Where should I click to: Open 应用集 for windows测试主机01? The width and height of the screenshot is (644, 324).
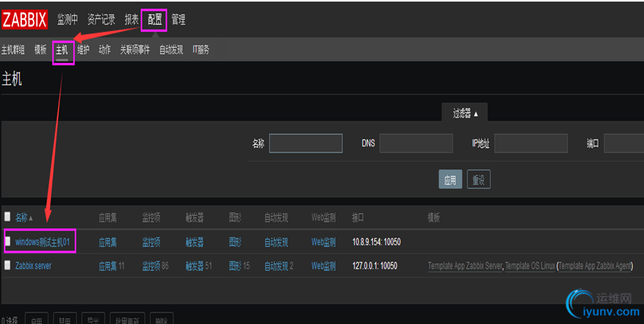[108, 242]
